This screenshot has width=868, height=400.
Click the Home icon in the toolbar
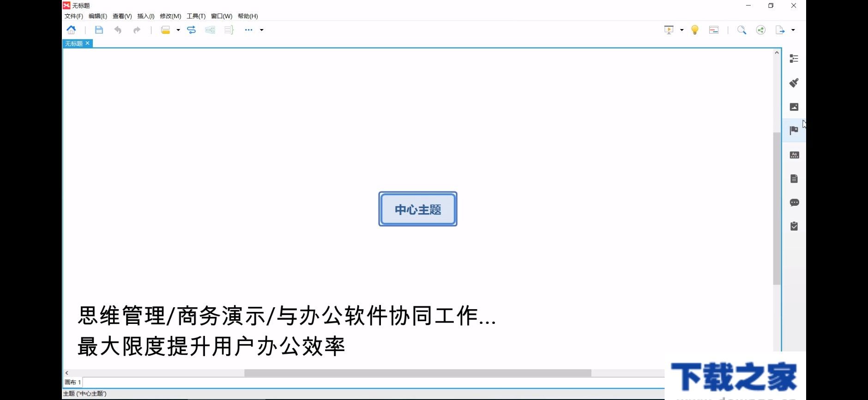pyautogui.click(x=71, y=30)
